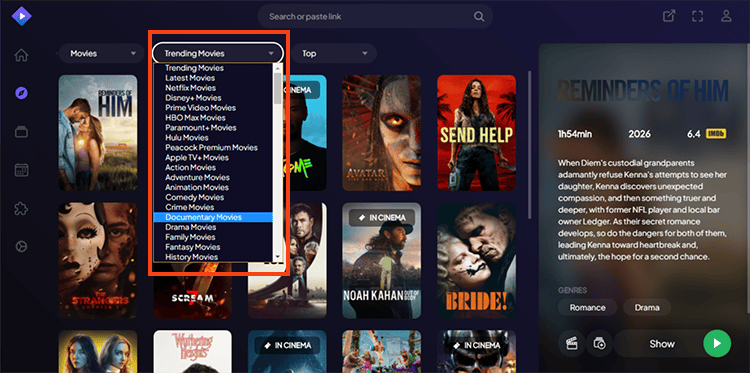
Task: Select highlighted Documentary Movies option
Action: click(x=213, y=217)
